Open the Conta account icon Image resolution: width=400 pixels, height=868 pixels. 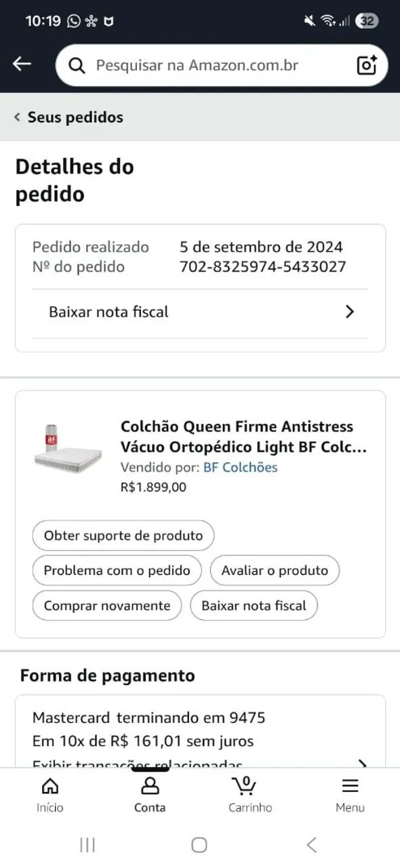150,787
